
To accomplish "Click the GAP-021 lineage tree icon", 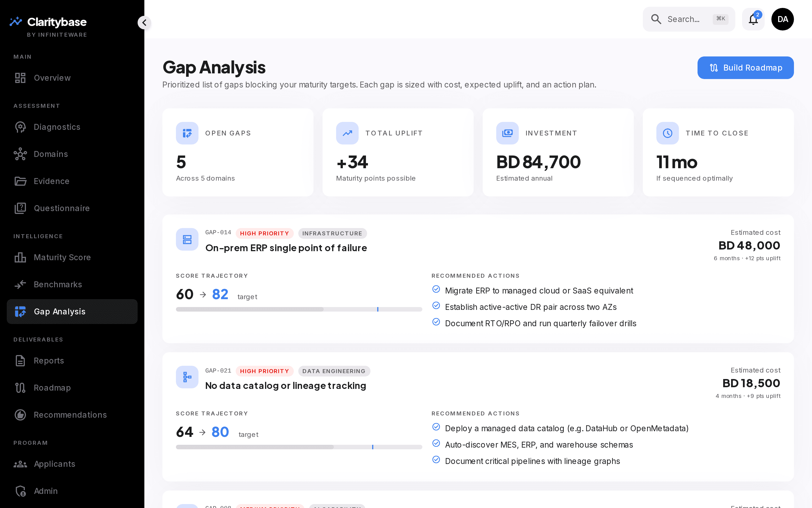I will click(x=187, y=377).
